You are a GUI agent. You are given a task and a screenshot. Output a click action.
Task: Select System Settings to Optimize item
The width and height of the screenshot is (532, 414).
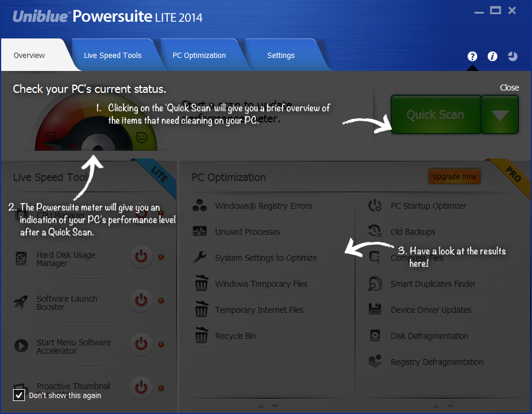[266, 258]
